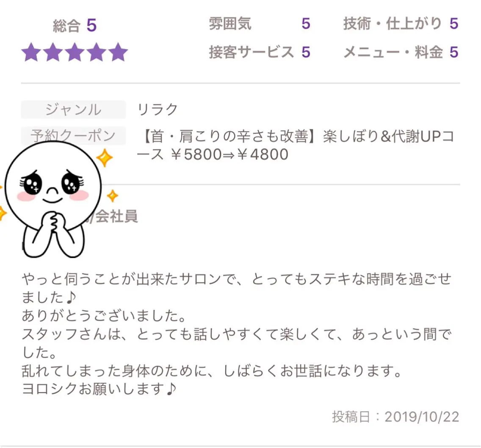
Task: Click the third purple rating star
Action: pyautogui.click(x=75, y=52)
